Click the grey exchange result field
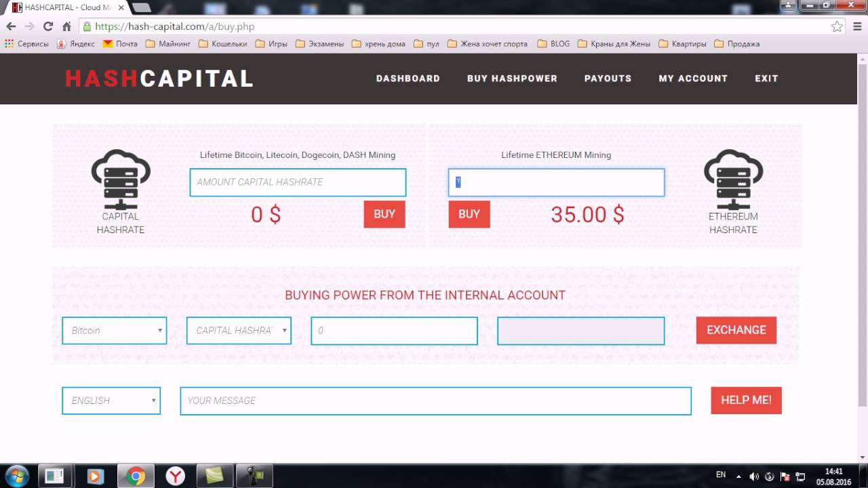 [x=581, y=331]
